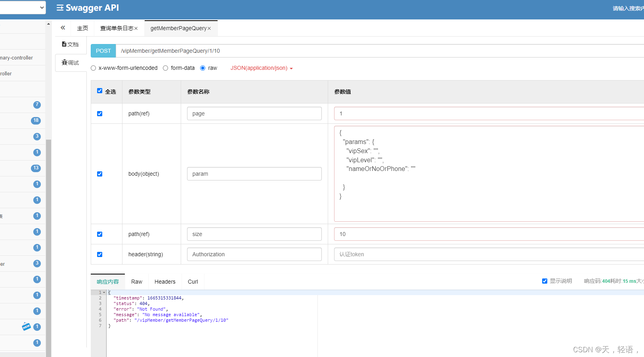Switch to the 查询单条日志 tab

(x=117, y=28)
